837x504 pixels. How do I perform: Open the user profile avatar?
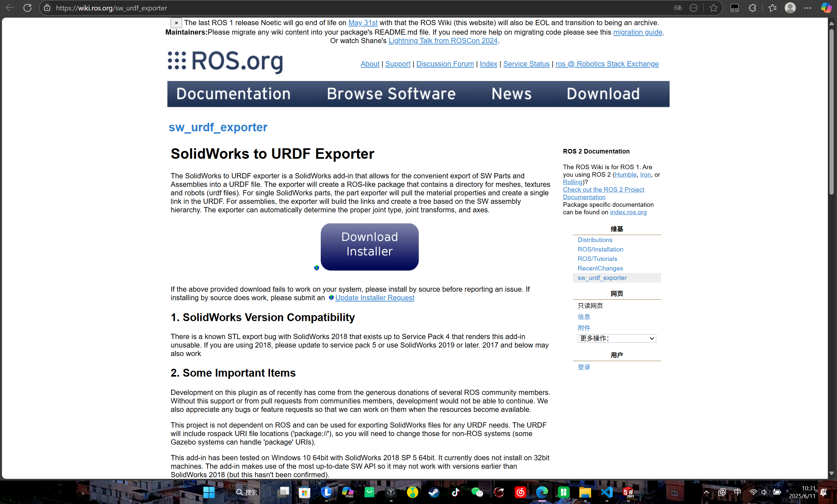click(x=790, y=8)
